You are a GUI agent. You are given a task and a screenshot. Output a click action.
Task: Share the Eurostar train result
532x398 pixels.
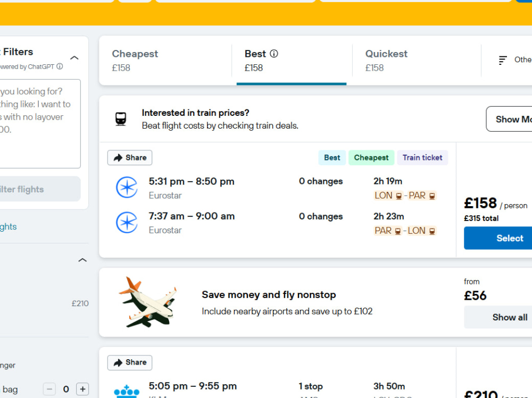coord(130,158)
